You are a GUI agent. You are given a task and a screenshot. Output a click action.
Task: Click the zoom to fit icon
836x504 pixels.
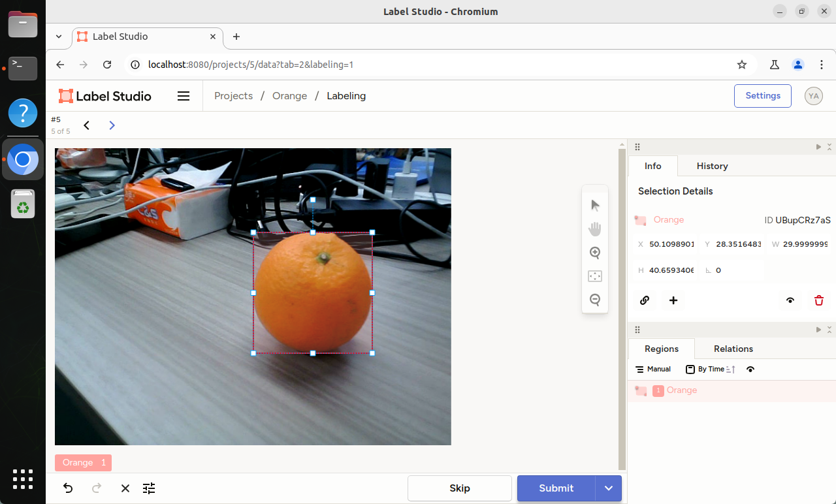click(x=595, y=276)
